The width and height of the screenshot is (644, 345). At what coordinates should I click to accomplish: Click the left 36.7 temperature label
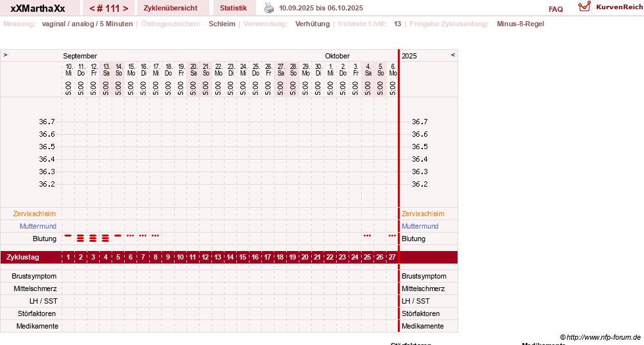point(47,122)
